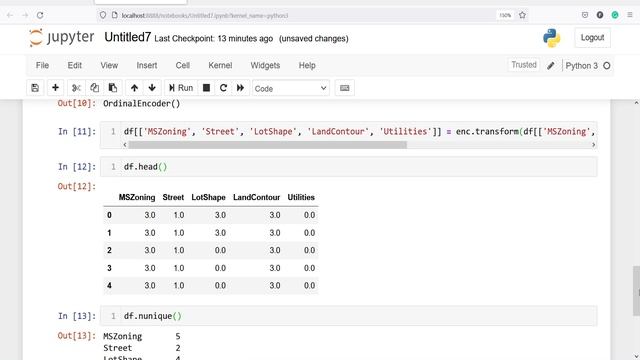Viewport: 640px width, 360px height.
Task: Log out with the Logout button
Action: [592, 38]
